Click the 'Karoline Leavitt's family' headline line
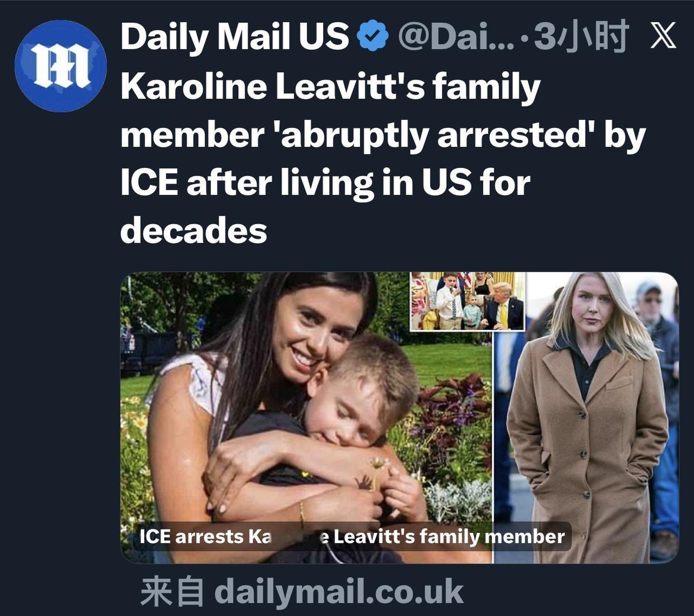 (x=330, y=87)
